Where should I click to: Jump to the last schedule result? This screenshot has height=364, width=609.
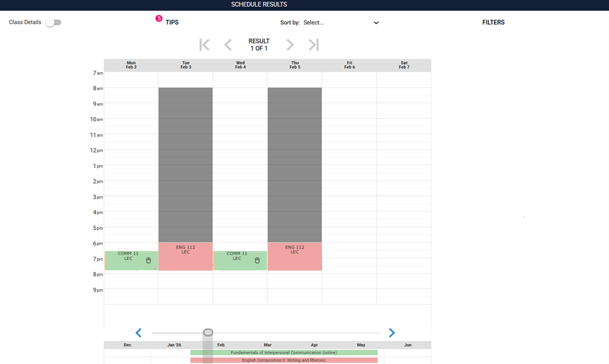[314, 45]
